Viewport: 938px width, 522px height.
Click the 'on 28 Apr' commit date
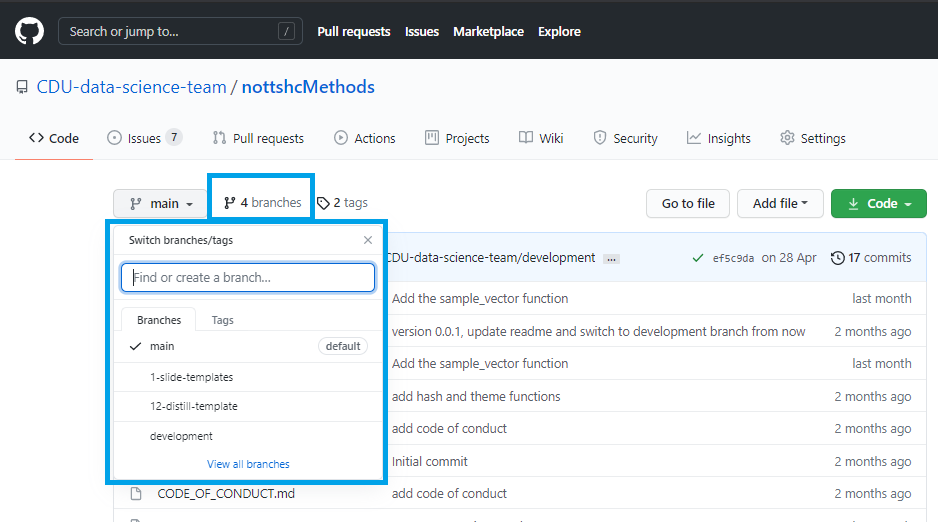click(788, 258)
